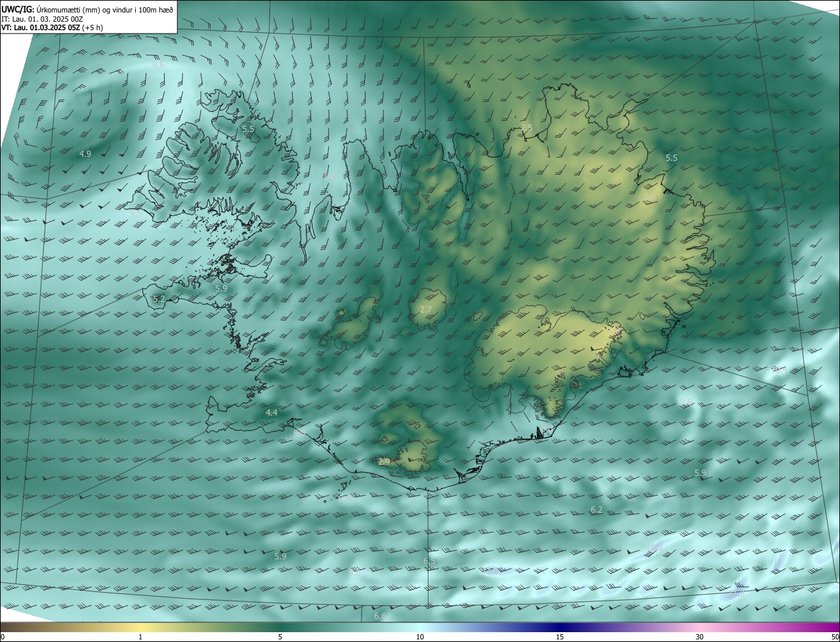Click the 6.6 value label on the map
Screen dimensions: 840x642
point(380,616)
